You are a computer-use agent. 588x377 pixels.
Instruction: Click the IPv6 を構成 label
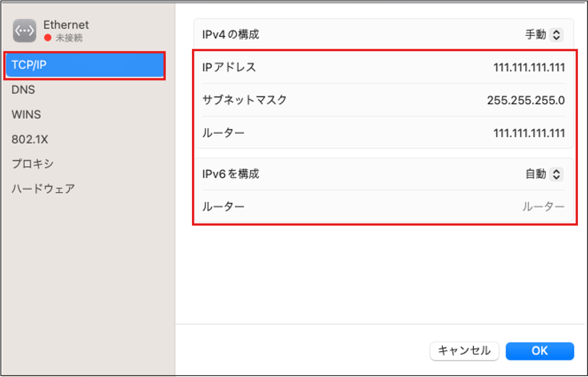click(231, 174)
